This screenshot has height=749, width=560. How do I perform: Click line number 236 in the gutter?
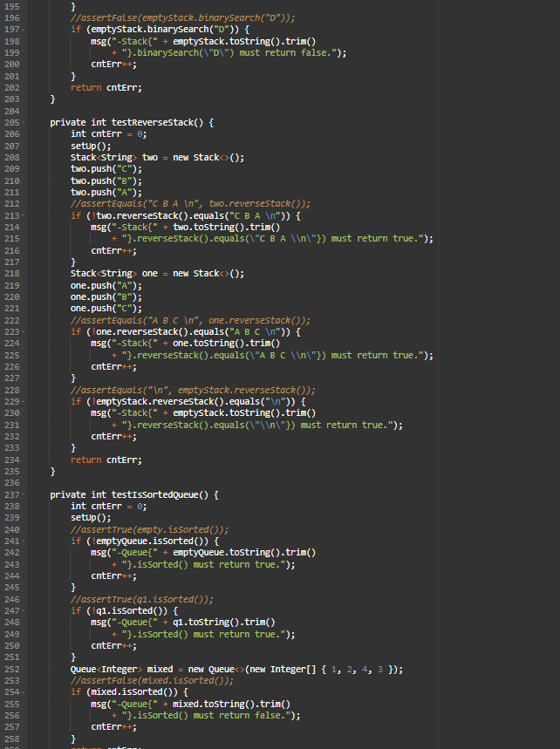pyautogui.click(x=12, y=483)
